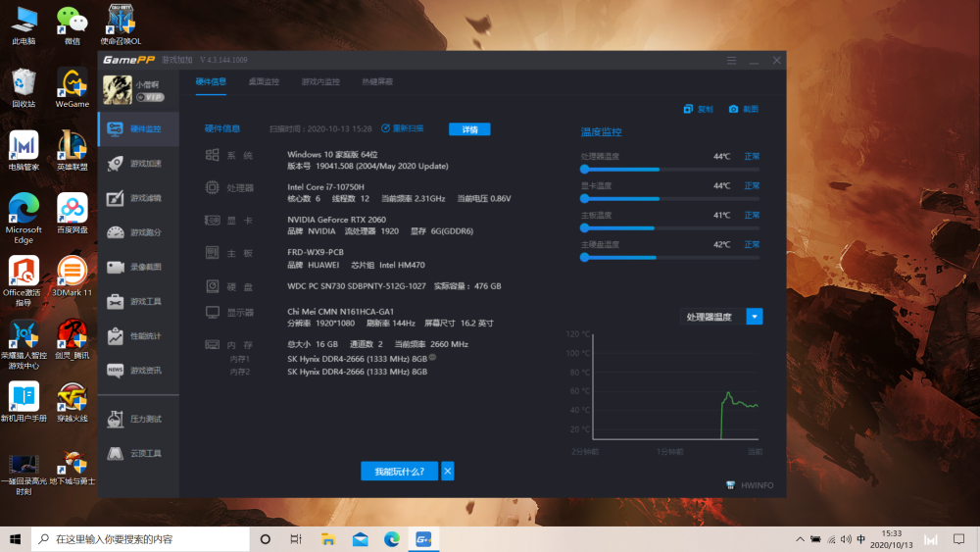Viewport: 980px width, 552px height.
Task: Click the 主硬盘温度 temperature slider bar
Action: pyautogui.click(x=670, y=257)
